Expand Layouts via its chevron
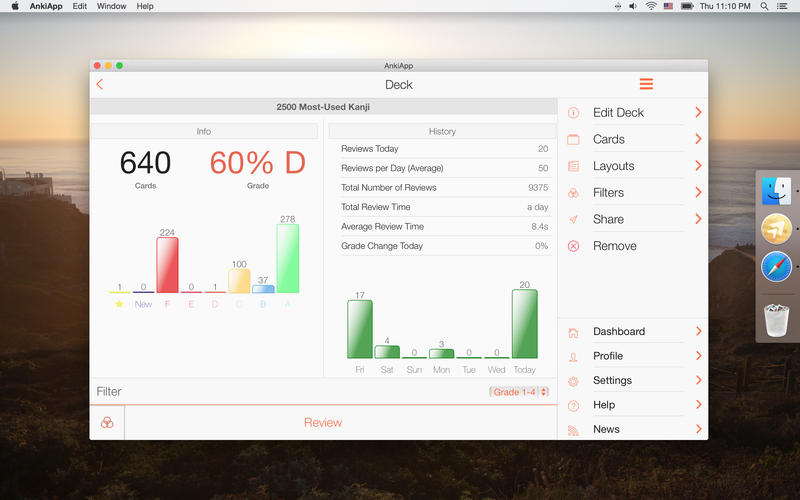The height and width of the screenshot is (500, 800). click(698, 166)
